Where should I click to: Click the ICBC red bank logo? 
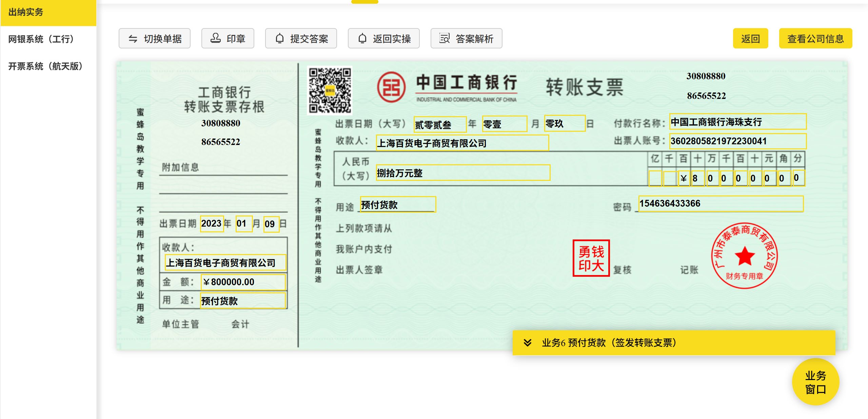392,87
